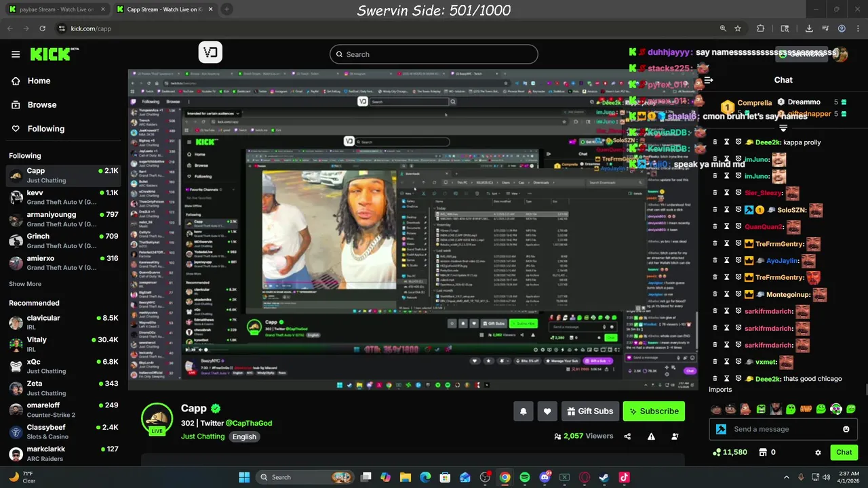Click the Windows taskbar search box
The image size is (868, 488).
[x=305, y=477]
